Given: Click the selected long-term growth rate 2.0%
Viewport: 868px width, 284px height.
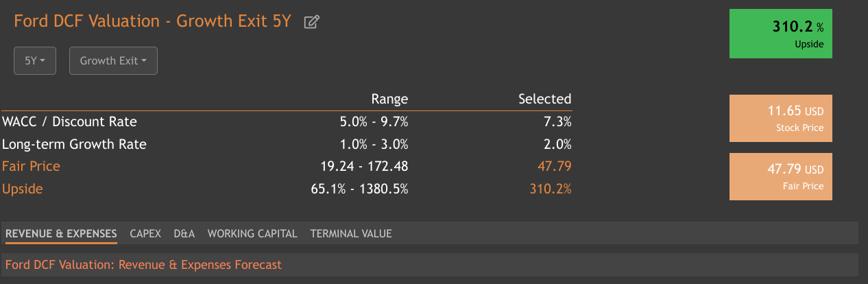Looking at the screenshot, I should [x=557, y=144].
